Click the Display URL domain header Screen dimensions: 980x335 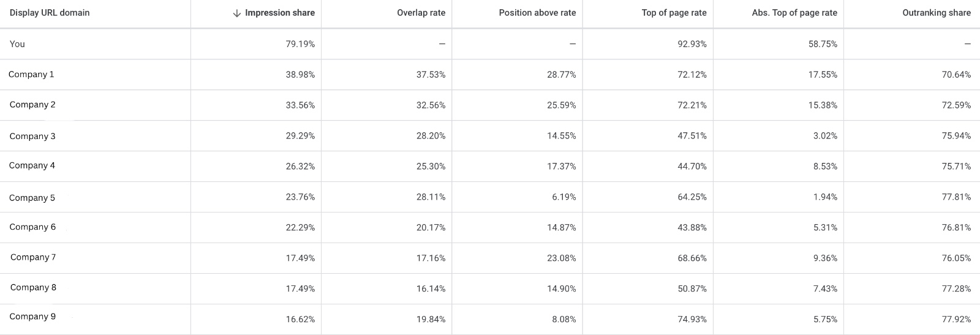[50, 13]
